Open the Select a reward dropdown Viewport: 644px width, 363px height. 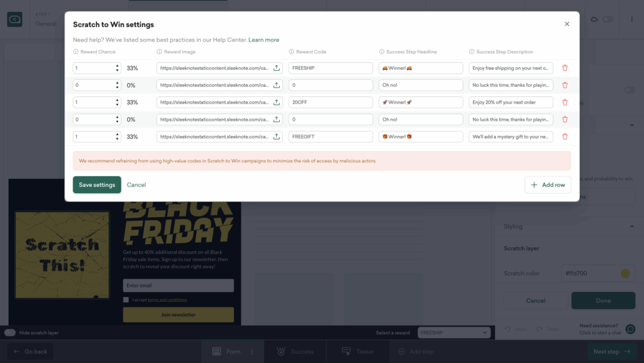pos(454,333)
